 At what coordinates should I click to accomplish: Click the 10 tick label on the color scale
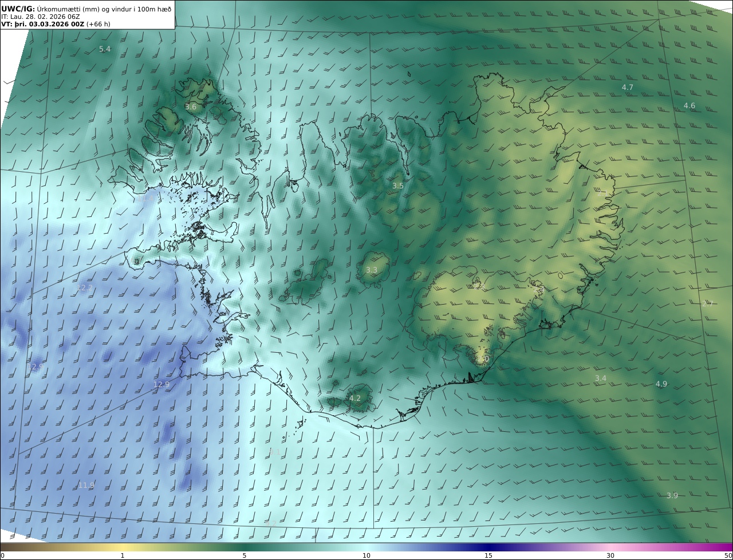point(366,555)
